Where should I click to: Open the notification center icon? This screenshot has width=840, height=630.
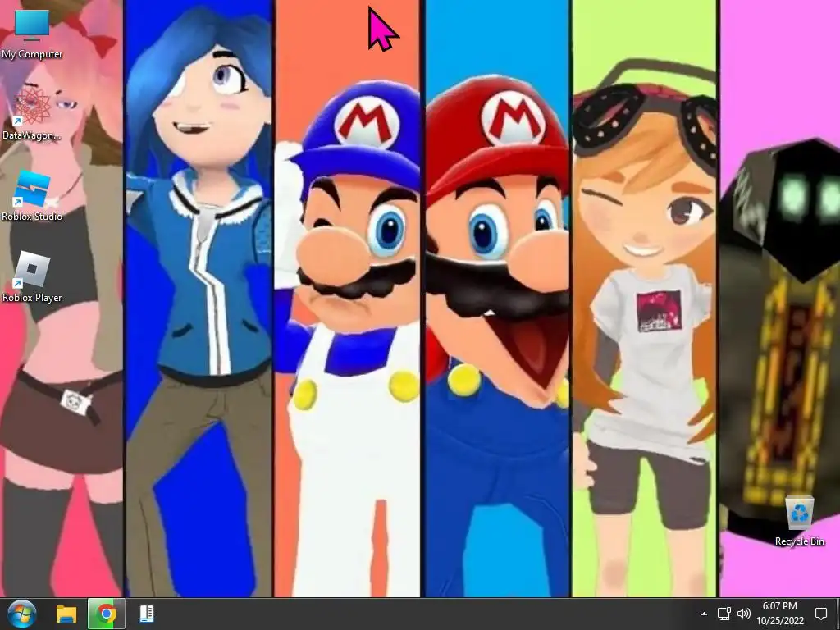point(820,614)
